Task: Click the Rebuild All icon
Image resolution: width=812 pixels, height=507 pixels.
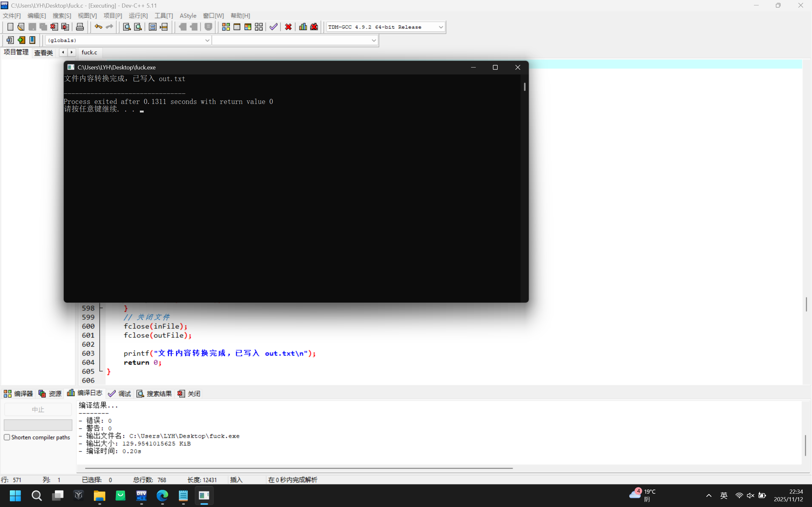Action: click(x=259, y=27)
